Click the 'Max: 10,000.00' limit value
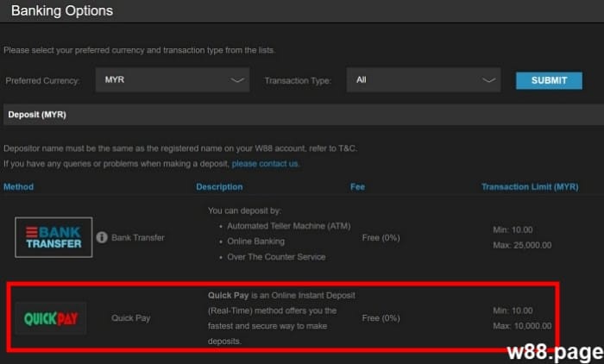604x364 pixels. point(522,326)
